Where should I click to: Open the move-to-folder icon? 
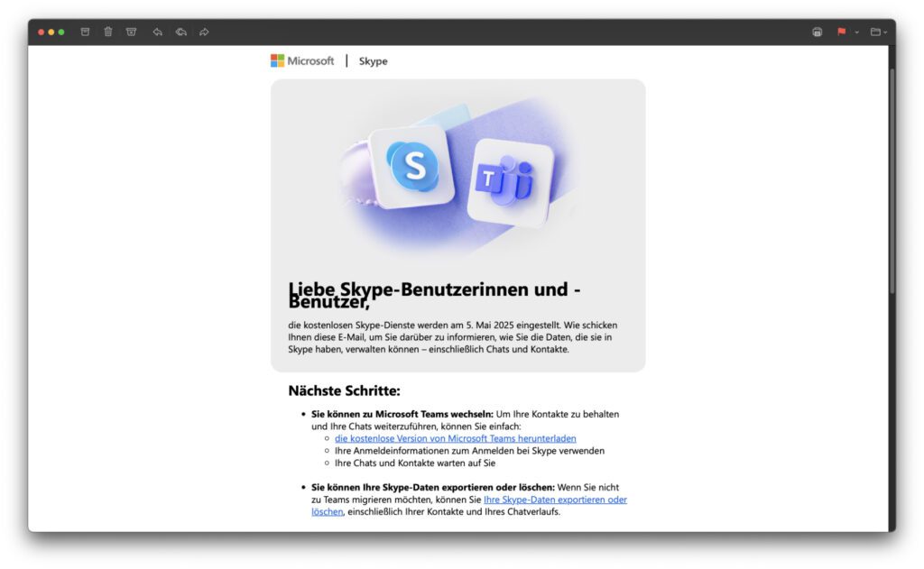click(x=876, y=31)
